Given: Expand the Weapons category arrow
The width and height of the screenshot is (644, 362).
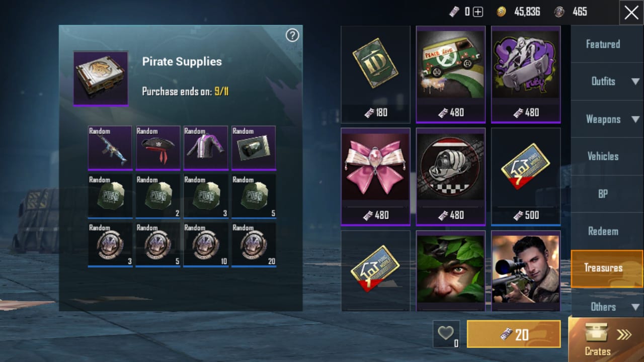Looking at the screenshot, I should [x=635, y=119].
